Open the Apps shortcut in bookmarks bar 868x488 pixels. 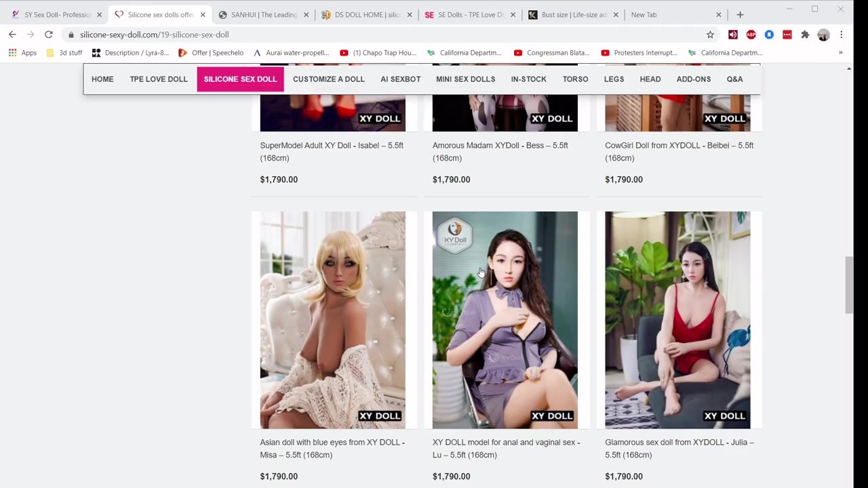pyautogui.click(x=22, y=53)
